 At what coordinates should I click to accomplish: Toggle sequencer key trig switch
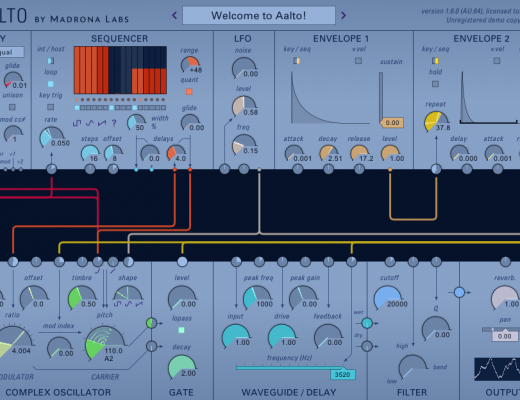tap(51, 107)
